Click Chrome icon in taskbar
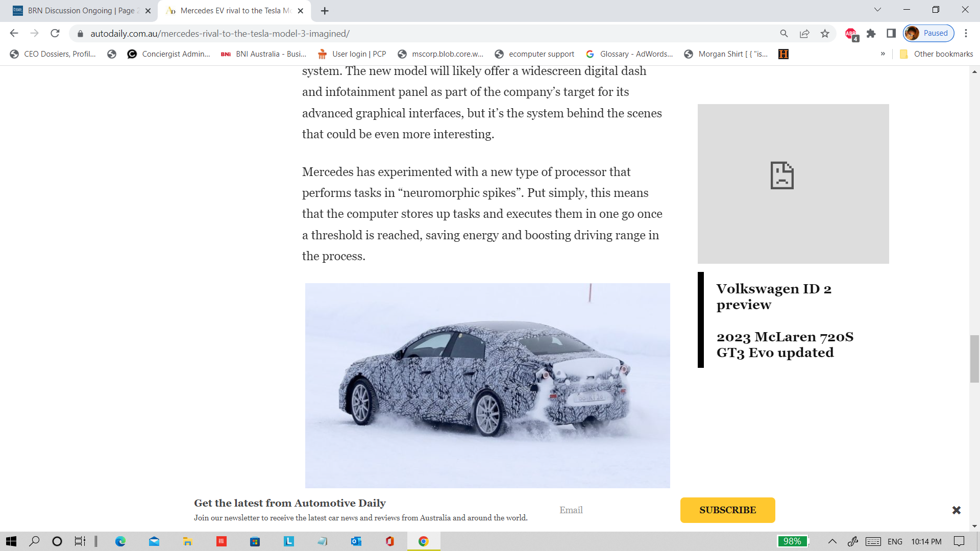 pyautogui.click(x=424, y=541)
